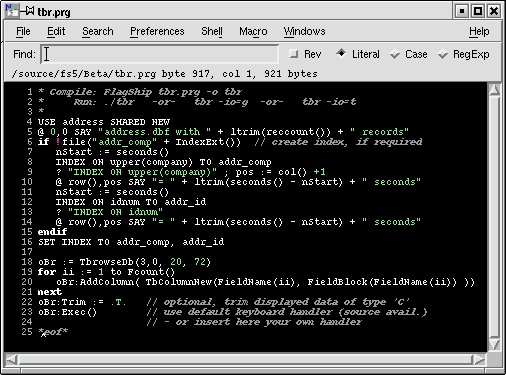Click 'oBr:Trim := .T.' on line 22
Viewport: 506px width, 375px height.
pyautogui.click(x=82, y=302)
